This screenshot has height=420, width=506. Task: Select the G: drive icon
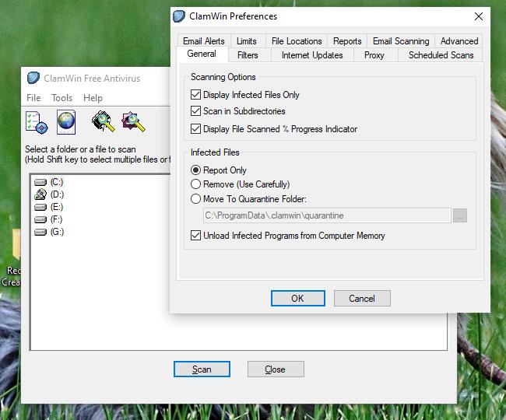40,233
